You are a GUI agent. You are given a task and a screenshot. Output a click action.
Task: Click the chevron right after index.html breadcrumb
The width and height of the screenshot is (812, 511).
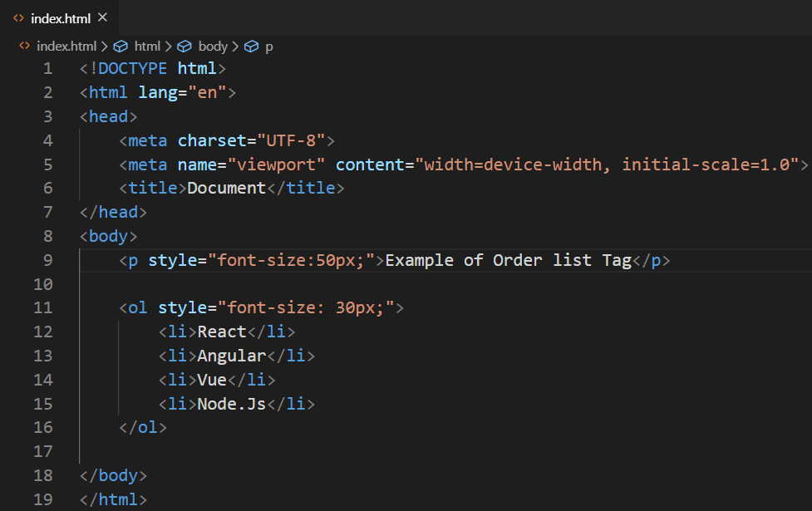(x=104, y=47)
